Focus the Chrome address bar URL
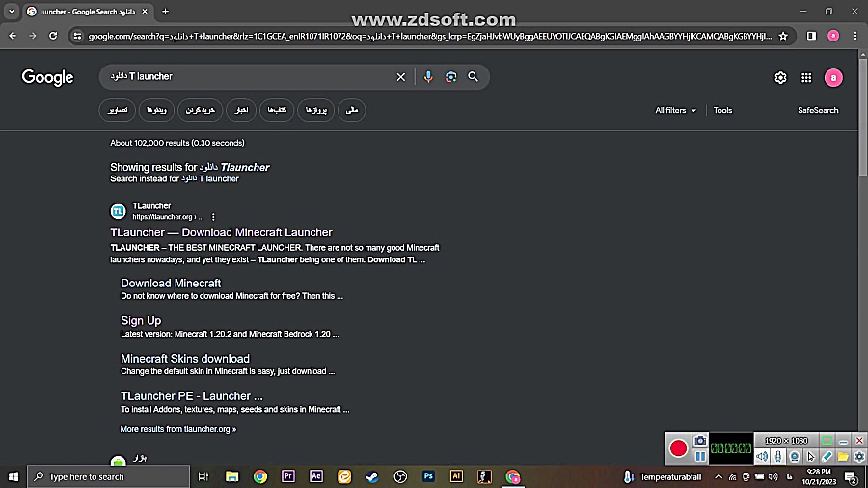 (429, 36)
